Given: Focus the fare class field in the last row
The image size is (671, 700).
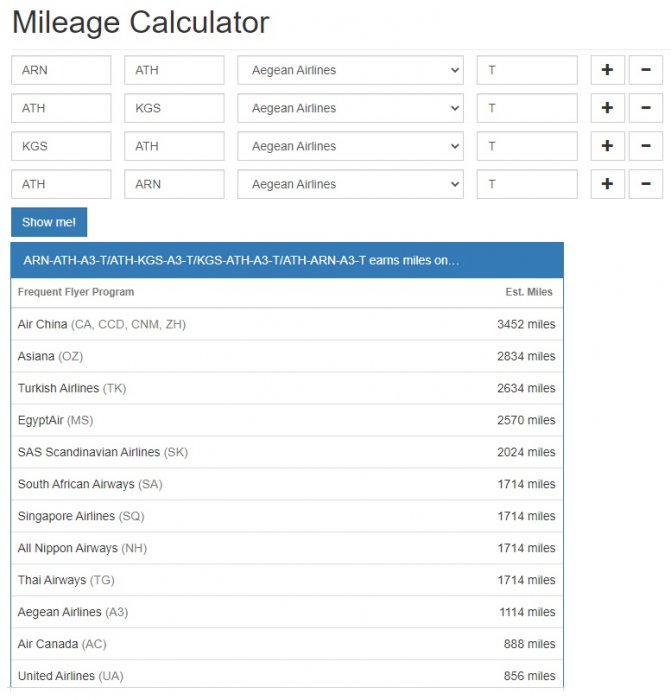Looking at the screenshot, I should click(527, 184).
